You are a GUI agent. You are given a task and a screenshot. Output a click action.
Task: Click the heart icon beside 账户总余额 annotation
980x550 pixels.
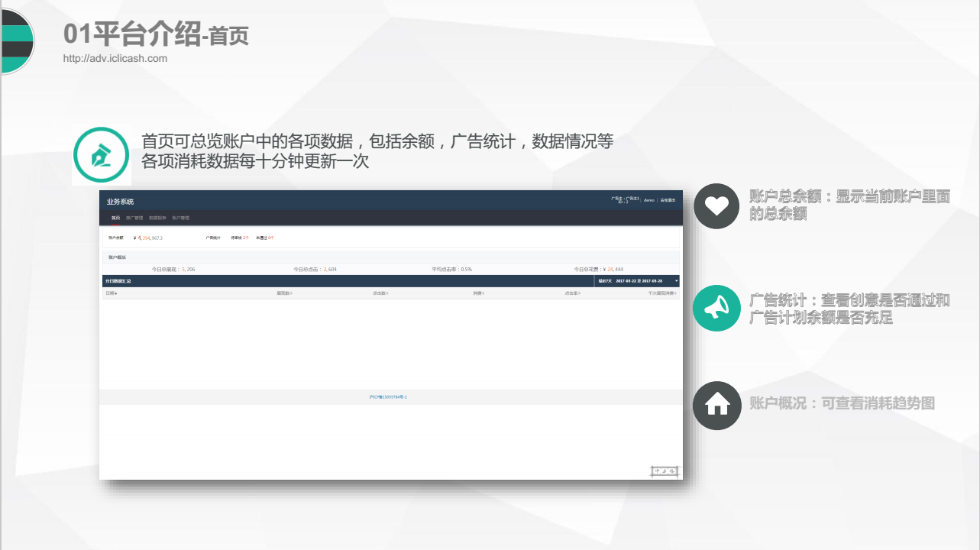coord(716,206)
